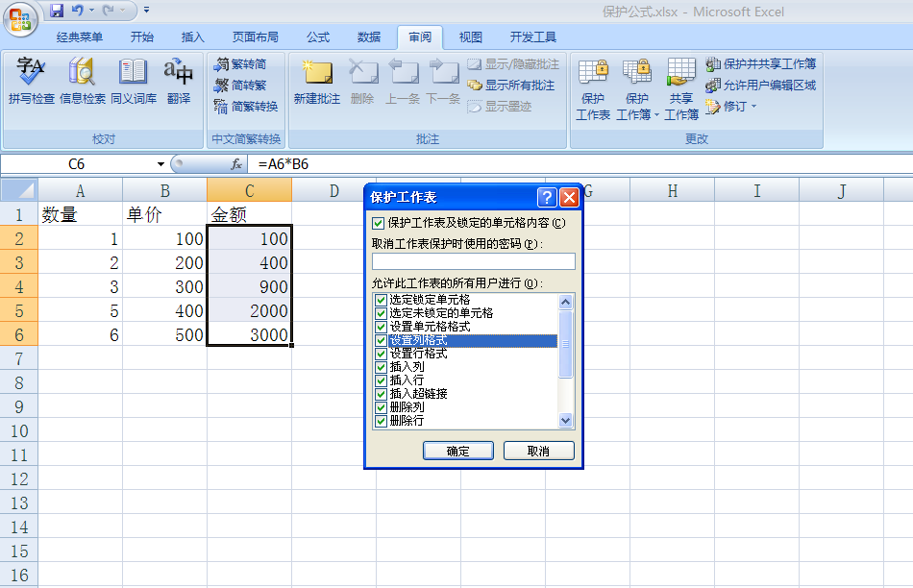Viewport: 913px width, 588px height.
Task: Uncheck 保护工作表及锁定的单元格内容 checkbox
Action: [379, 223]
